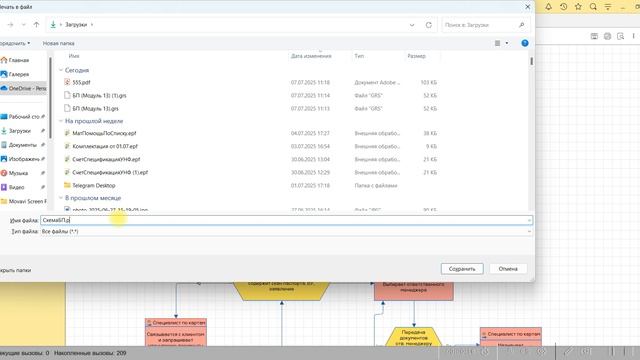Click the Новая папка button
The width and height of the screenshot is (640, 360).
point(58,43)
